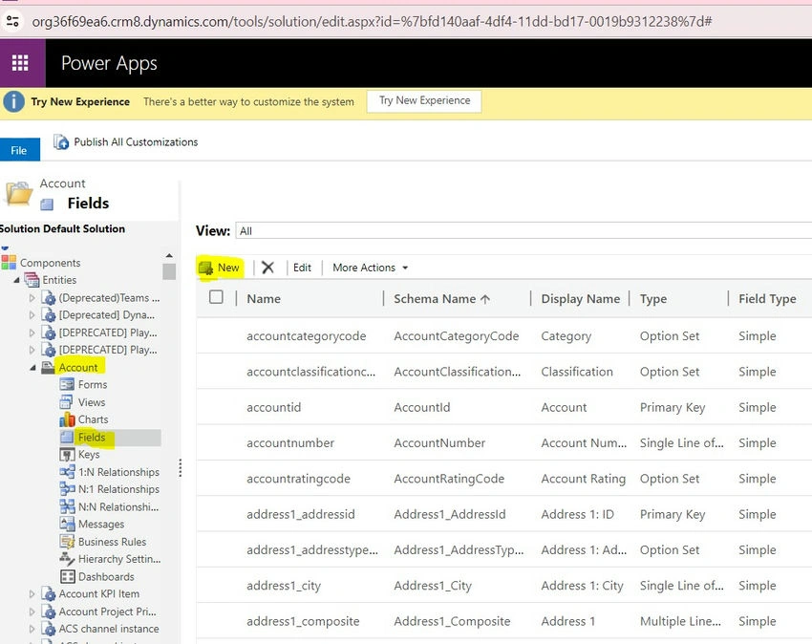Viewport: 812px width, 644px height.
Task: Click the Try New Experience button
Action: click(425, 101)
